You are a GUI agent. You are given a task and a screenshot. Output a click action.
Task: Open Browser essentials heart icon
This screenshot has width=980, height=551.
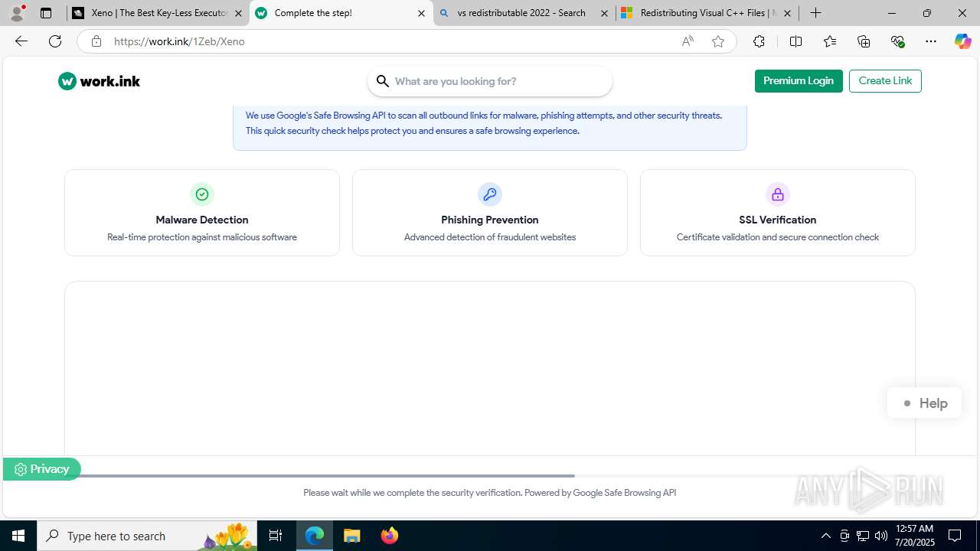898,41
